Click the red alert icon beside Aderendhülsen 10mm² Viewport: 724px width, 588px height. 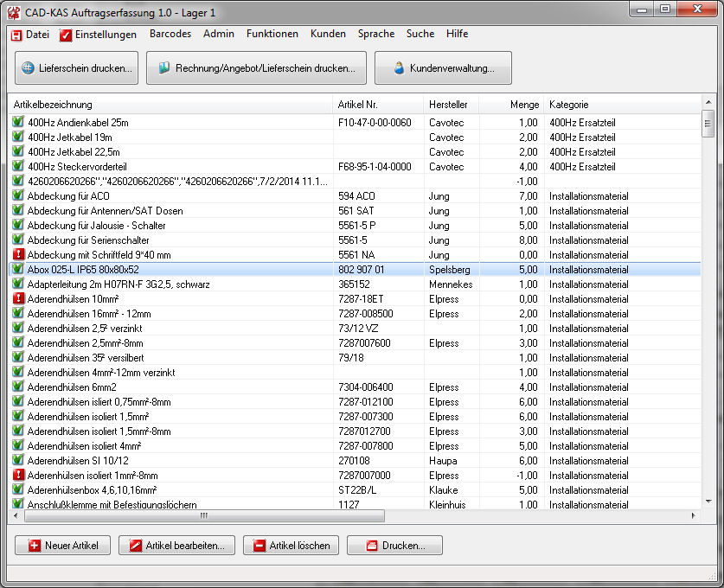19,298
